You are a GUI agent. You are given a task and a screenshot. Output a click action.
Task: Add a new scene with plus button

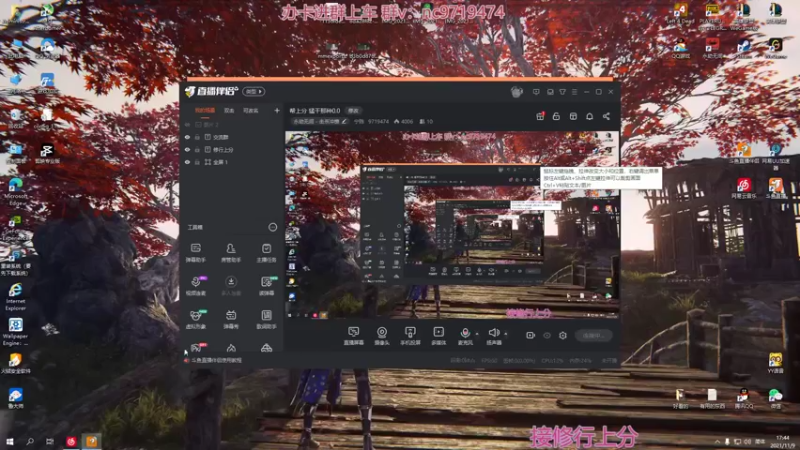[277, 110]
